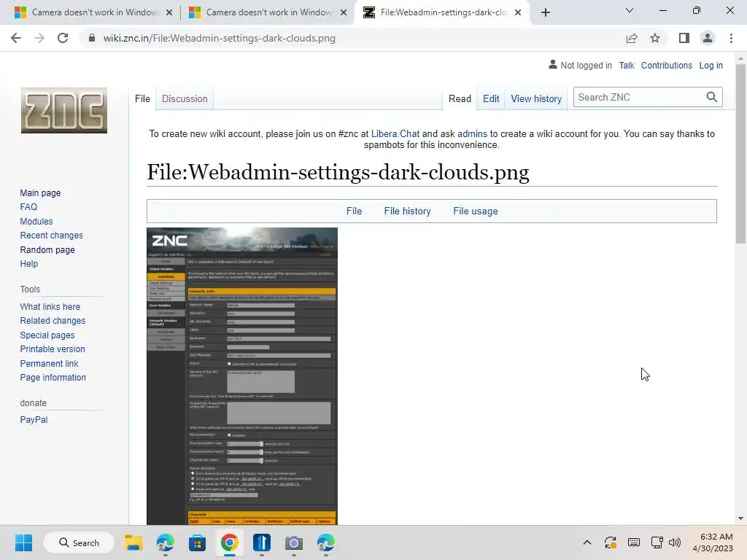The width and height of the screenshot is (747, 560).
Task: Share this page via share icon
Action: pos(632,38)
